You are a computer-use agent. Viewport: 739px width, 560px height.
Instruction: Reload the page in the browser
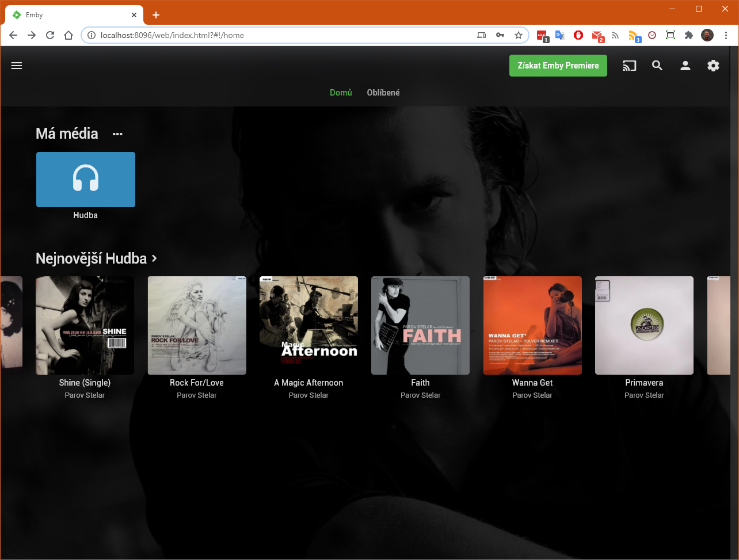[50, 35]
